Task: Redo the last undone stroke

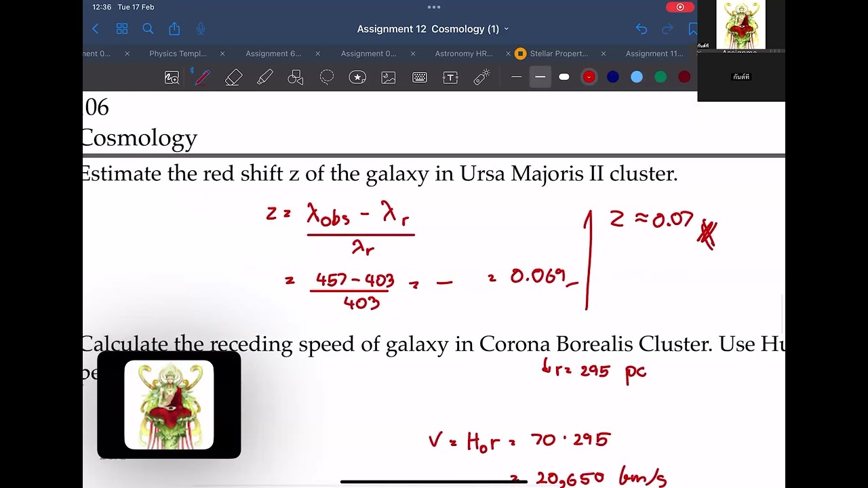Action: click(x=667, y=28)
